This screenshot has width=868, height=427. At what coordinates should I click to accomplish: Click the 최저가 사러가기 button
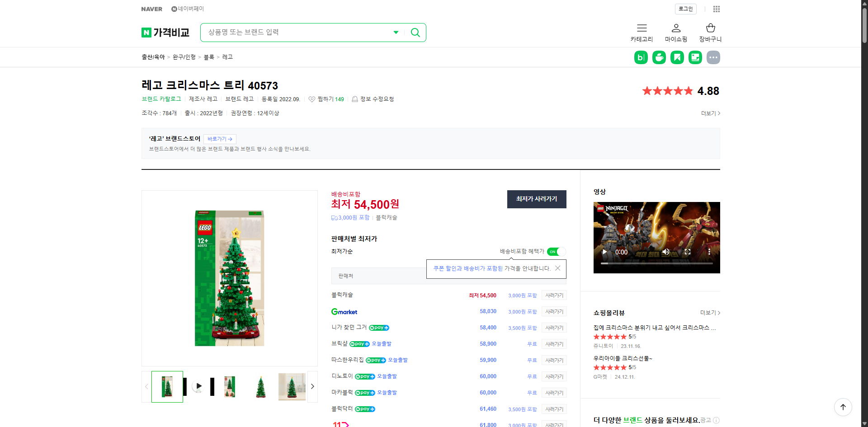(537, 199)
